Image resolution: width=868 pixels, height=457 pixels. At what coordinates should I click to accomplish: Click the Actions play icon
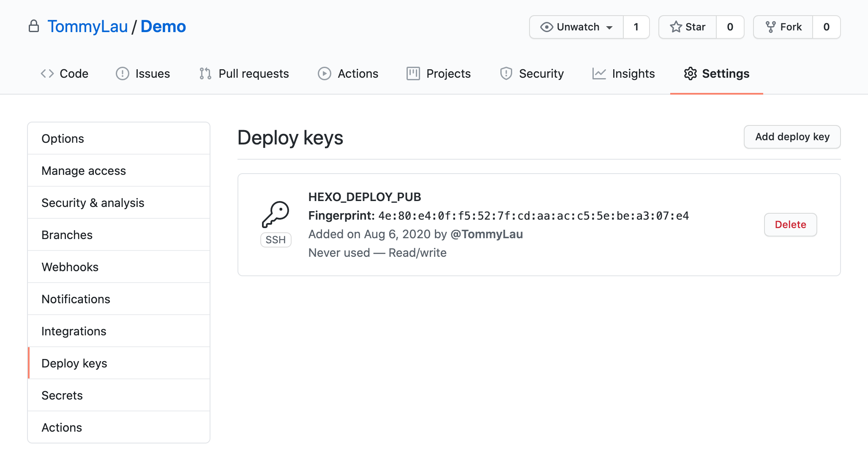coord(324,73)
